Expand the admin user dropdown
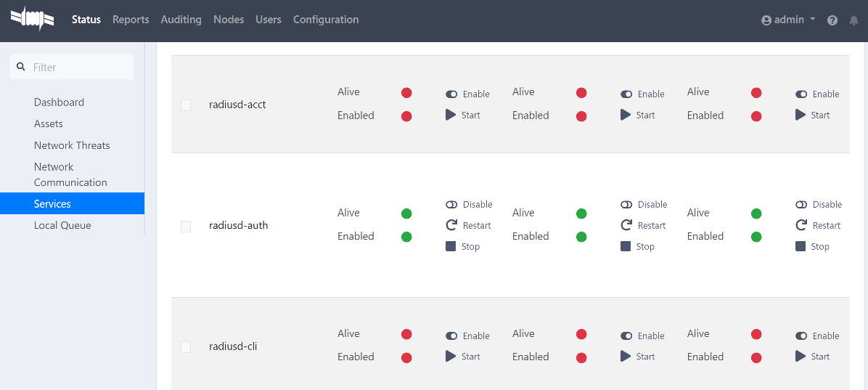 (x=788, y=20)
